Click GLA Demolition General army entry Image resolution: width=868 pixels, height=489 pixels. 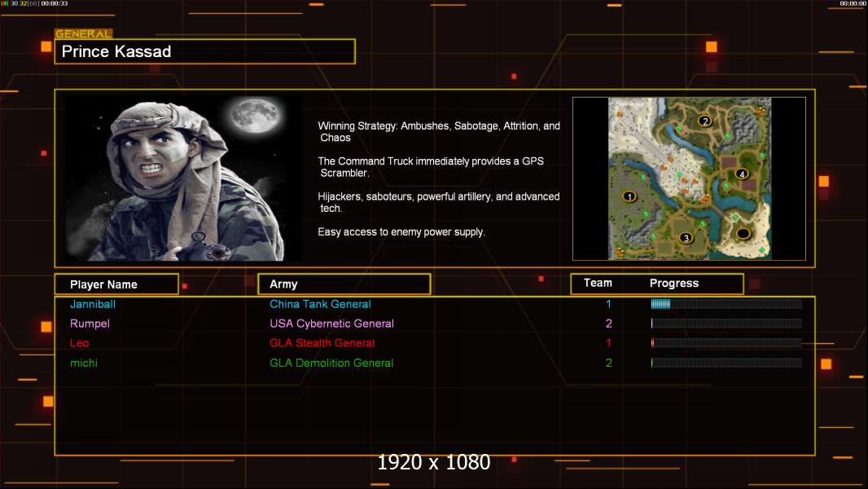point(331,363)
